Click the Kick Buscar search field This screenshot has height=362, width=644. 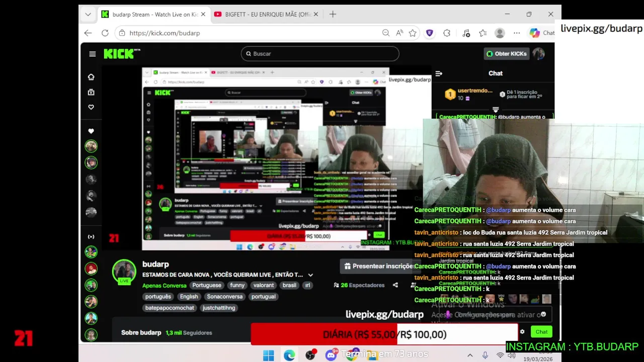(320, 54)
